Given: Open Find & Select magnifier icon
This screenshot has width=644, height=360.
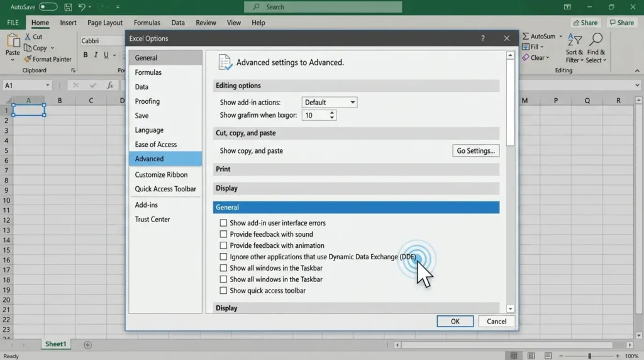Looking at the screenshot, I should coord(596,40).
